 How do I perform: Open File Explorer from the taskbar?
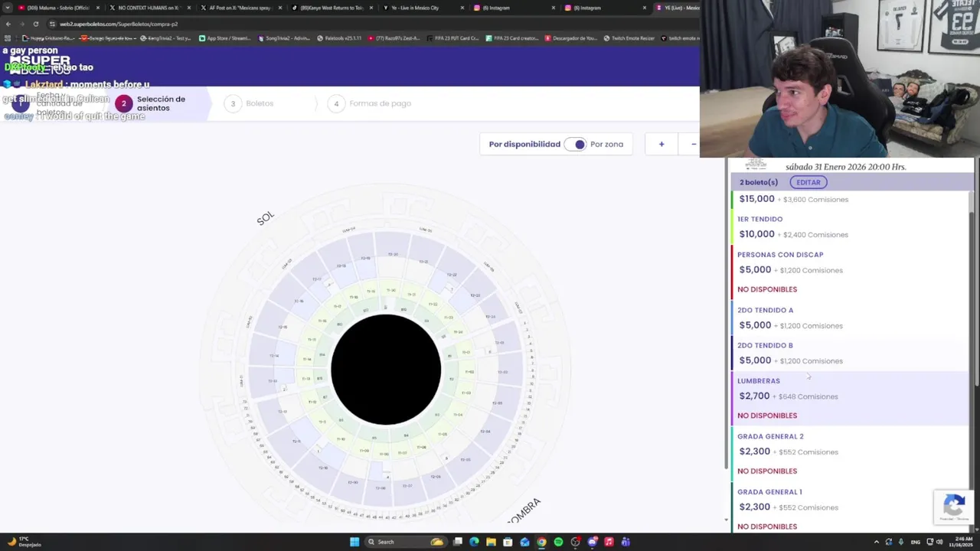pyautogui.click(x=491, y=542)
